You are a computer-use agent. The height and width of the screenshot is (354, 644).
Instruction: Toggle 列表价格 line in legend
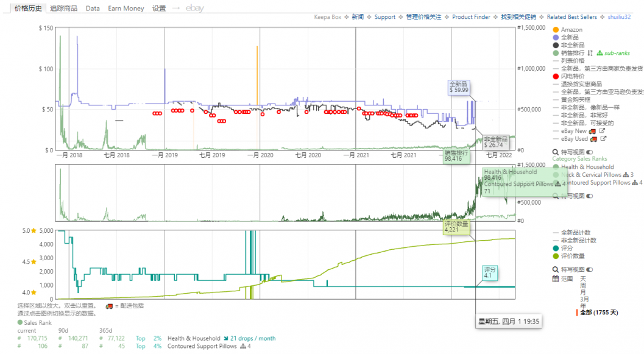pyautogui.click(x=569, y=61)
